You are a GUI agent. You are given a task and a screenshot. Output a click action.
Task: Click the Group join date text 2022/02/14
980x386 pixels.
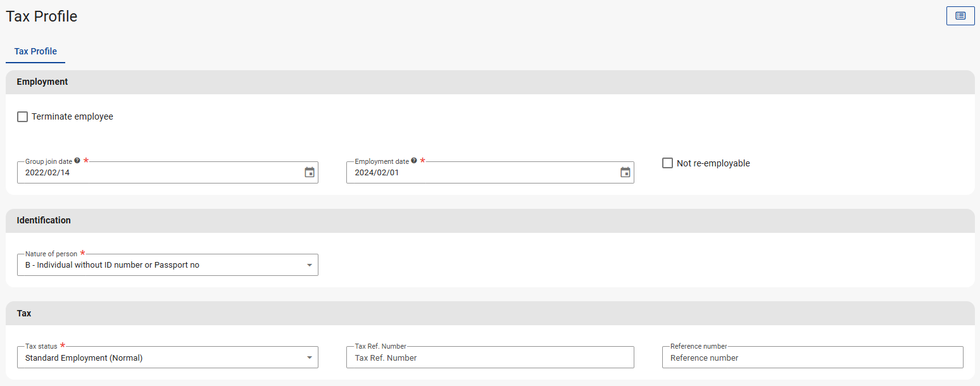tap(47, 173)
